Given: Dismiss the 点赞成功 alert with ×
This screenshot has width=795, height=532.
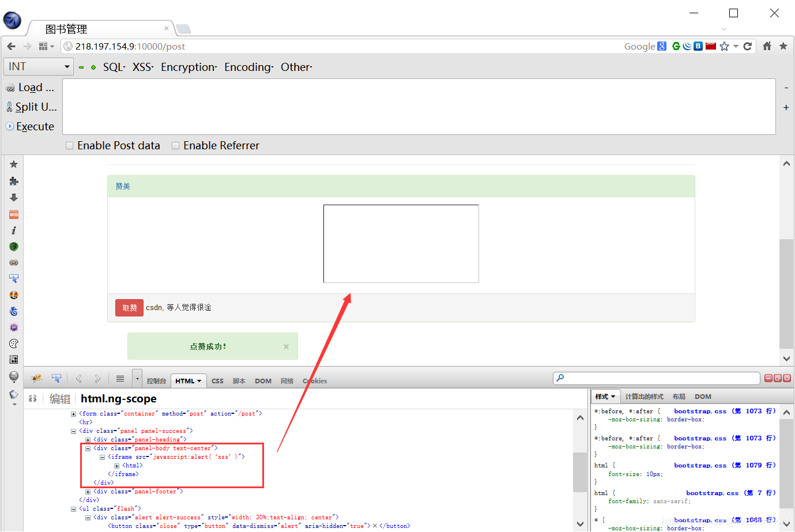Looking at the screenshot, I should point(286,346).
